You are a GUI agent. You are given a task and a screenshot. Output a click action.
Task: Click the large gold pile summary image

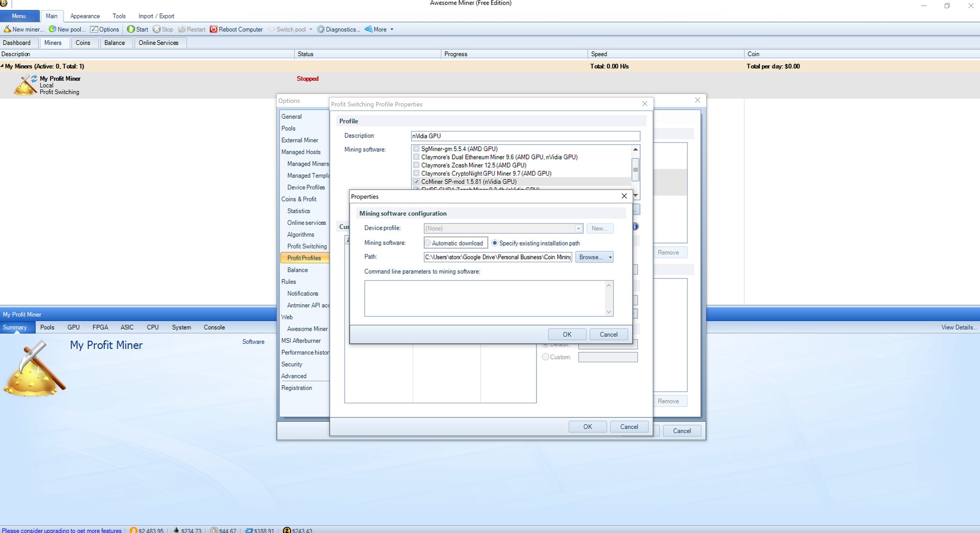(34, 368)
